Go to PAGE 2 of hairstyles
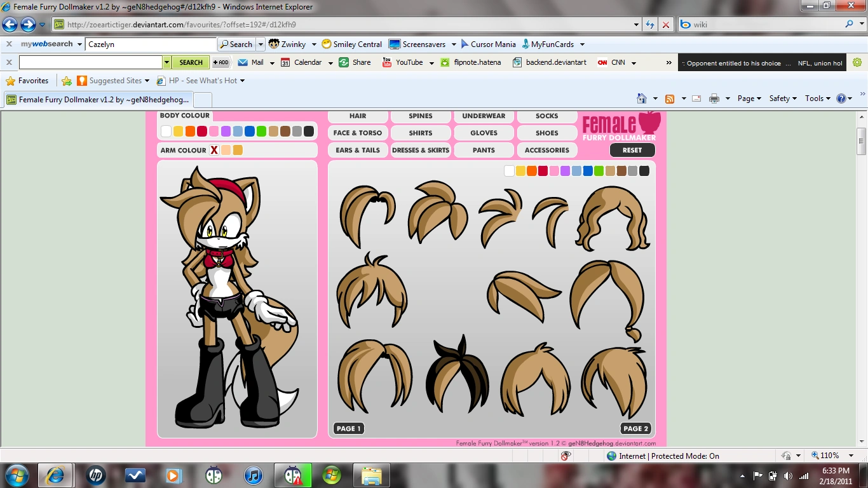 (636, 428)
